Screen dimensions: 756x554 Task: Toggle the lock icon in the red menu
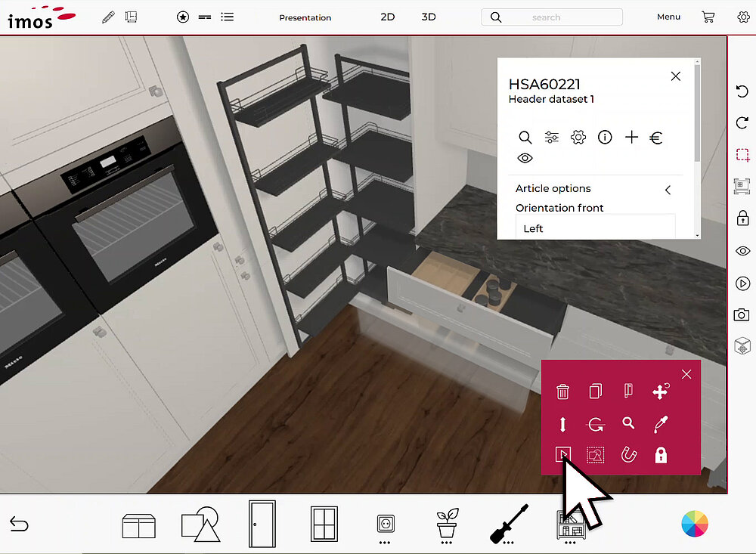(660, 454)
